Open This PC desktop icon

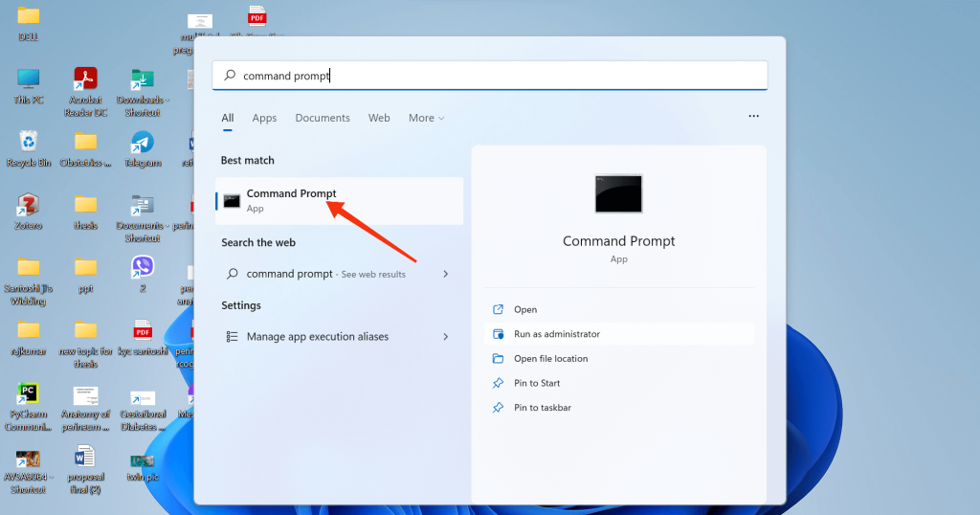click(28, 86)
